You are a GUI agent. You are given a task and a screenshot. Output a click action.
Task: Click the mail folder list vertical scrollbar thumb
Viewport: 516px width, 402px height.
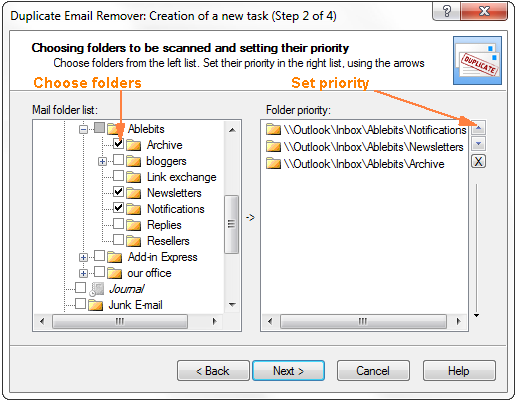pos(231,224)
